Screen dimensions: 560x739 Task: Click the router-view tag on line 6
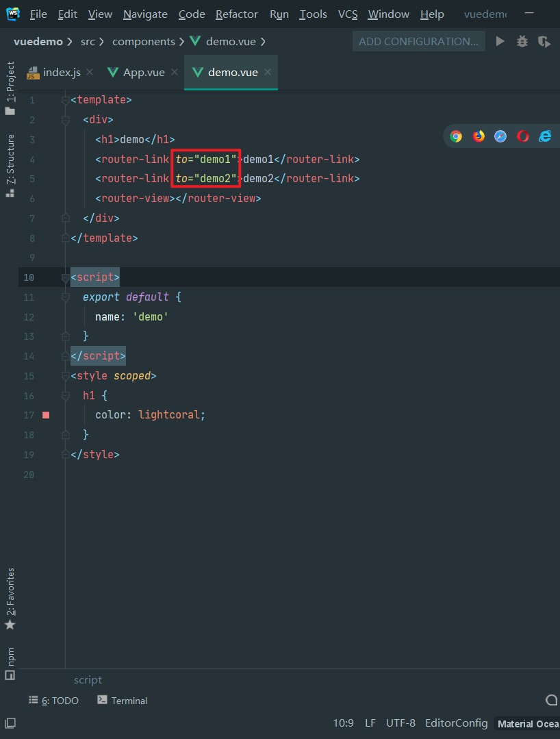(178, 199)
